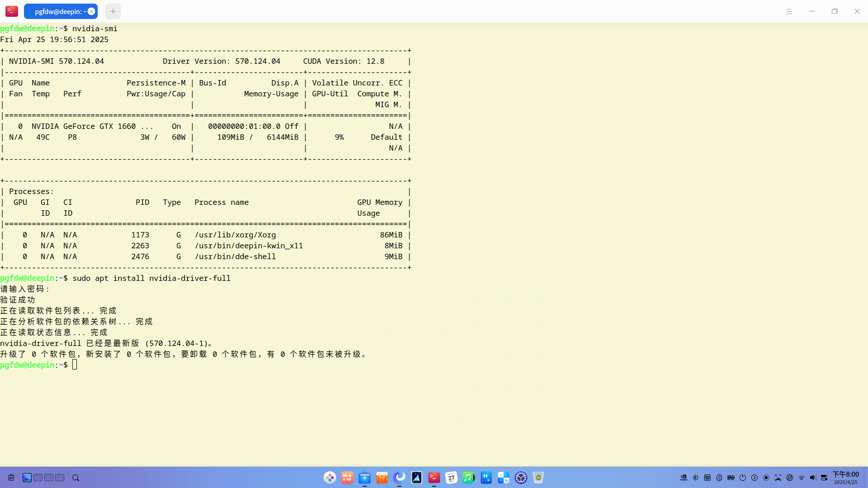The height and width of the screenshot is (488, 868).
Task: Open the taskbar search magnifier
Action: 76,478
